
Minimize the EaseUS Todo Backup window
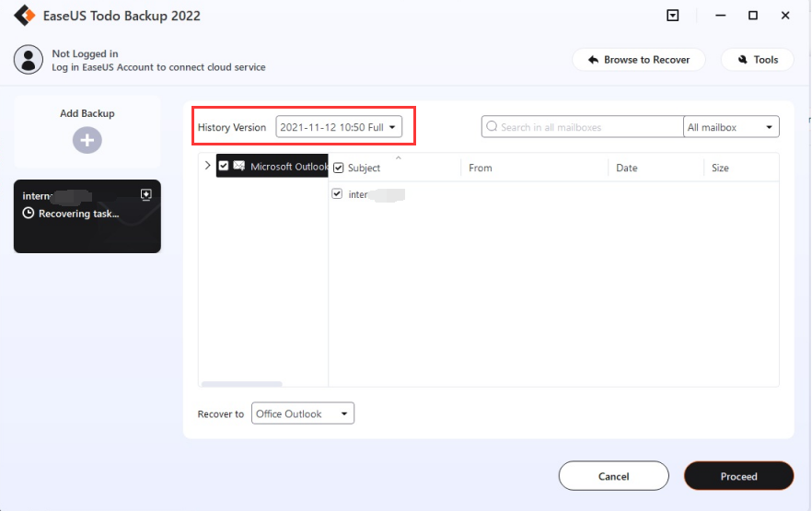(x=720, y=16)
